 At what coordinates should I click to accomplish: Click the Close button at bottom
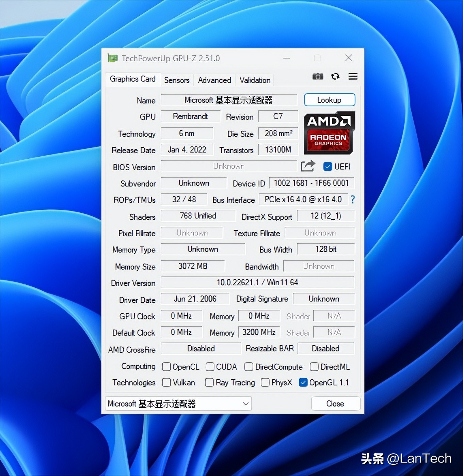[x=336, y=403]
